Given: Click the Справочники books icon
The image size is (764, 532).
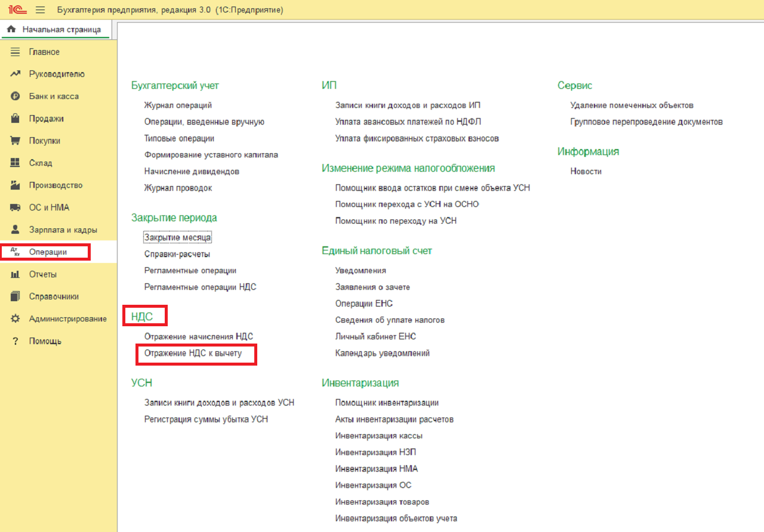Looking at the screenshot, I should point(16,296).
